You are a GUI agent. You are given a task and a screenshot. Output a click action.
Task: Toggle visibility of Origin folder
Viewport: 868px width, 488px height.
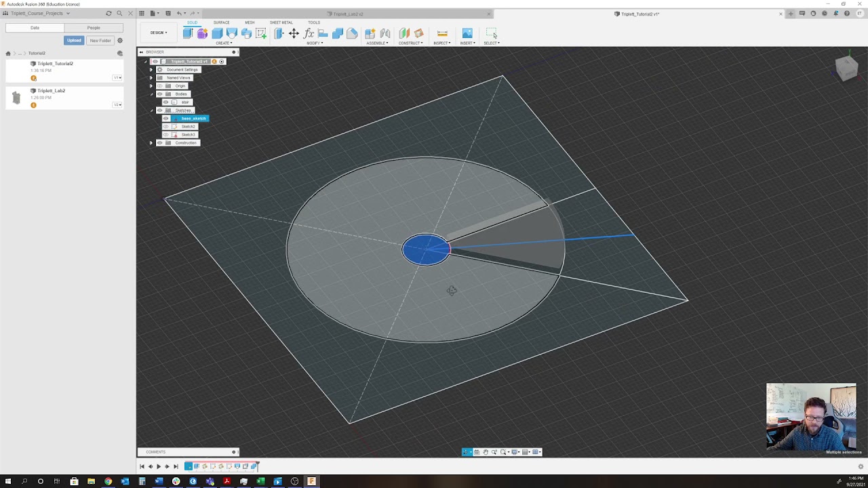(159, 86)
